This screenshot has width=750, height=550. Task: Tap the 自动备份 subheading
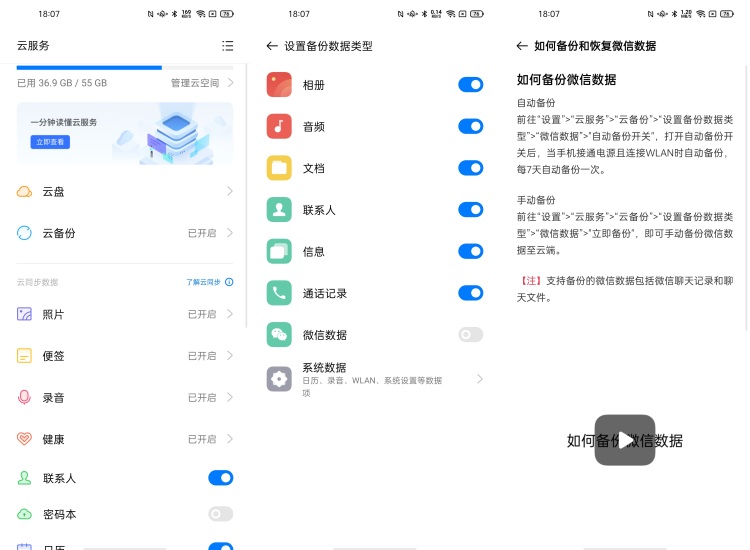click(536, 103)
